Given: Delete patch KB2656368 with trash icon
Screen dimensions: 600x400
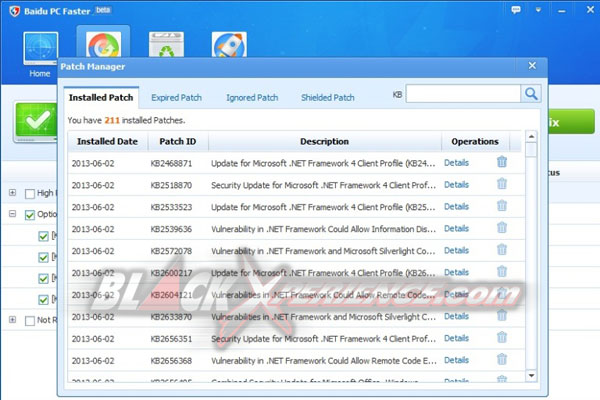Looking at the screenshot, I should 502,359.
